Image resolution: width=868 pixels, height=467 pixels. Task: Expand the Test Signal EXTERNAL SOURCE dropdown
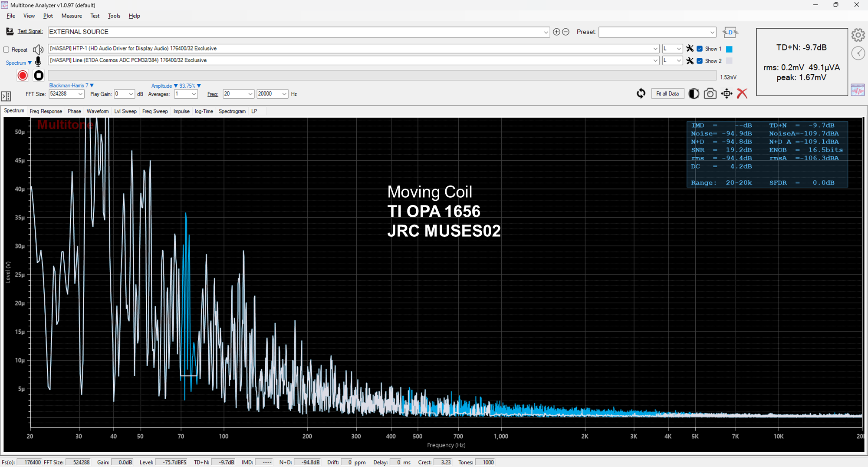[546, 32]
